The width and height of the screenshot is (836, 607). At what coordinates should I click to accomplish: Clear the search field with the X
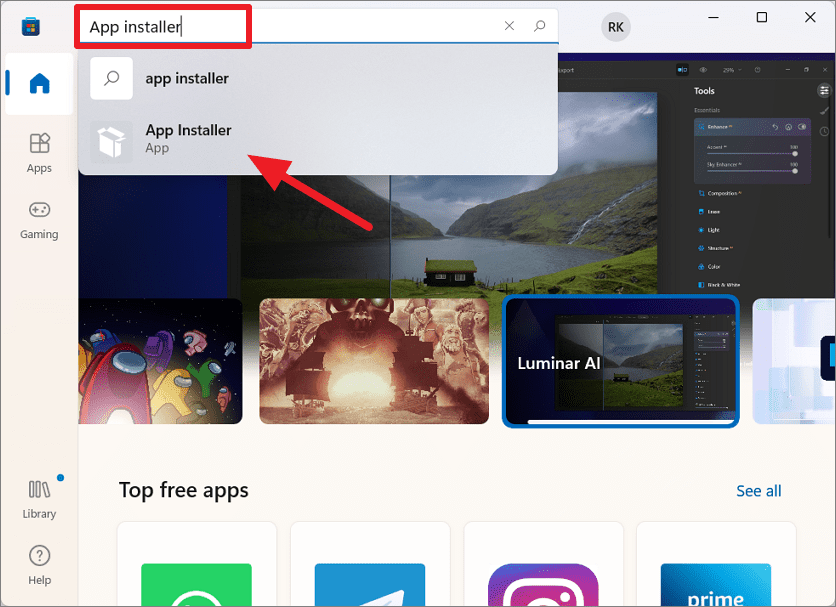(x=509, y=26)
